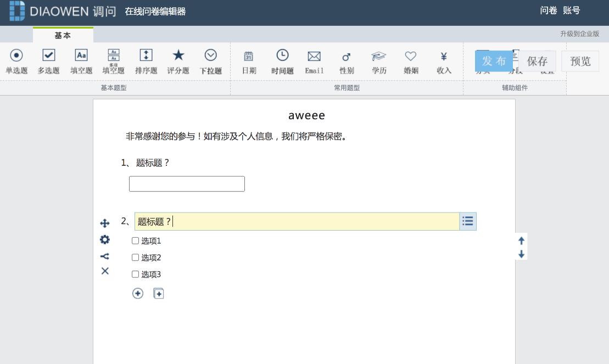Select the 单选题 single-choice question tool
This screenshot has width=609, height=364.
(16, 60)
